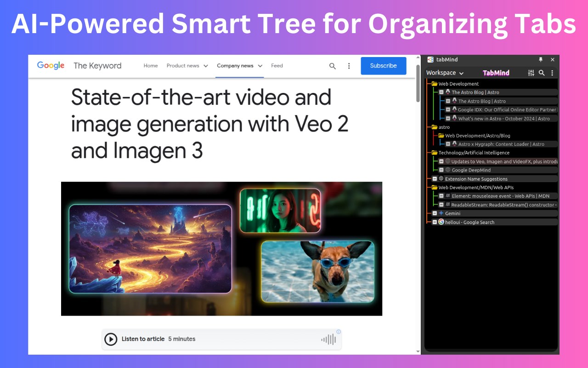This screenshot has width=588, height=368.
Task: Collapse the Gemini row minus box
Action: [x=435, y=213]
